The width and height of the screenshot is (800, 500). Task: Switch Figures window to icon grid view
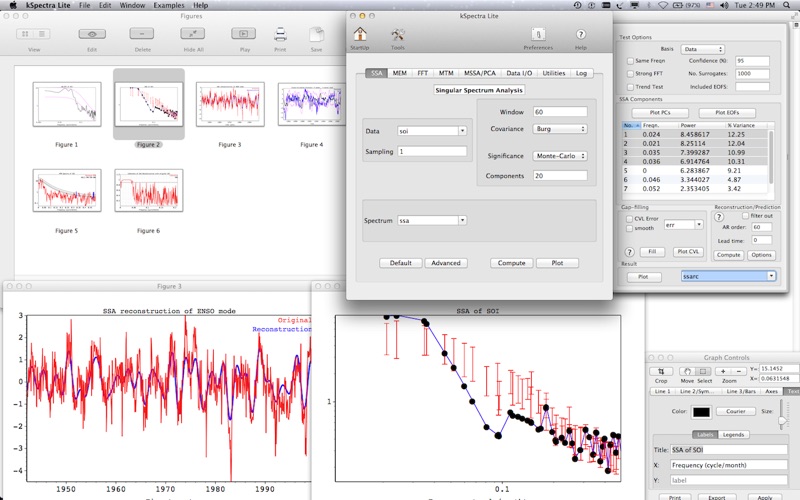click(25, 34)
